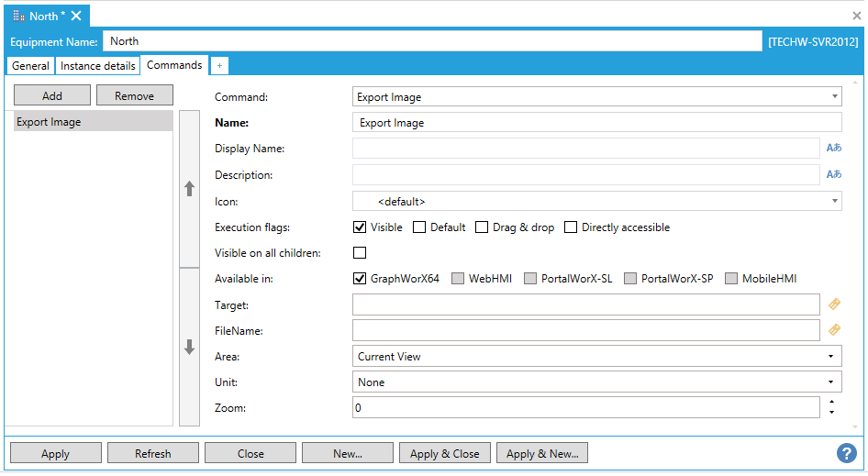The width and height of the screenshot is (868, 476).
Task: Click the Remove command button
Action: point(134,95)
